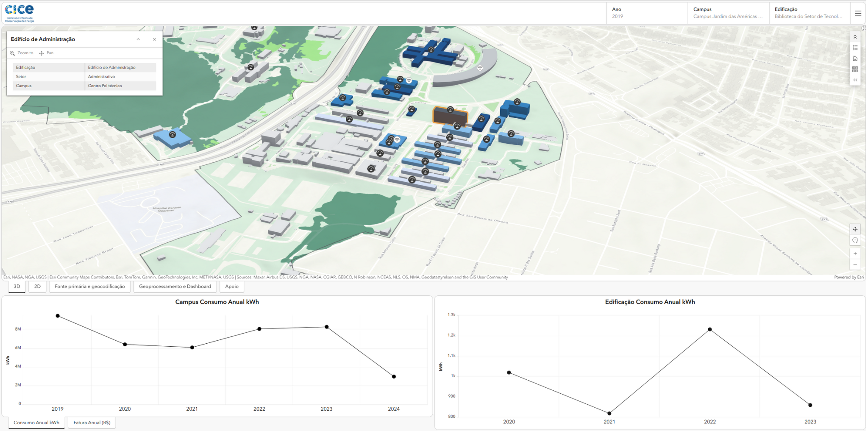Close the Edifício de Administração popup
Image resolution: width=868 pixels, height=431 pixels.
pyautogui.click(x=154, y=39)
